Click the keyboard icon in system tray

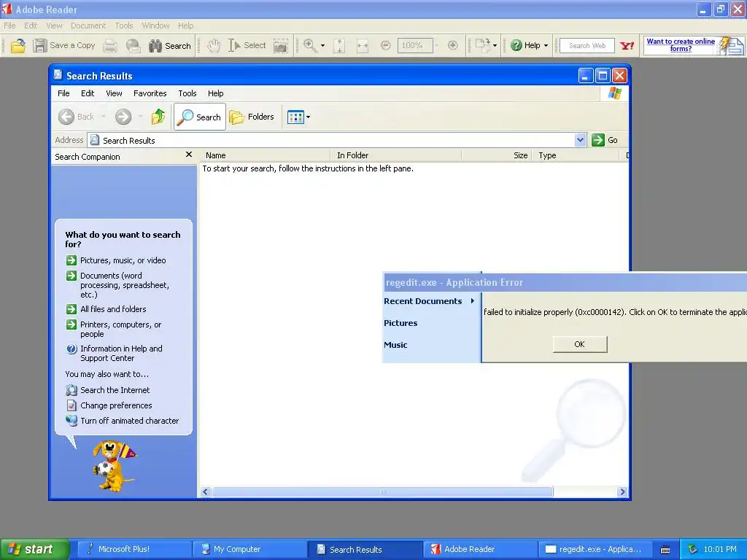click(x=665, y=550)
